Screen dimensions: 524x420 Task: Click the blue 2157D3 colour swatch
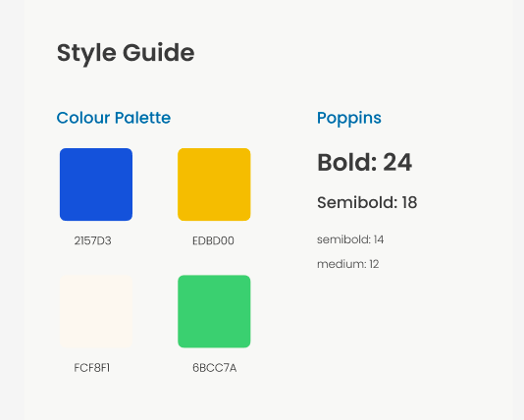96,184
